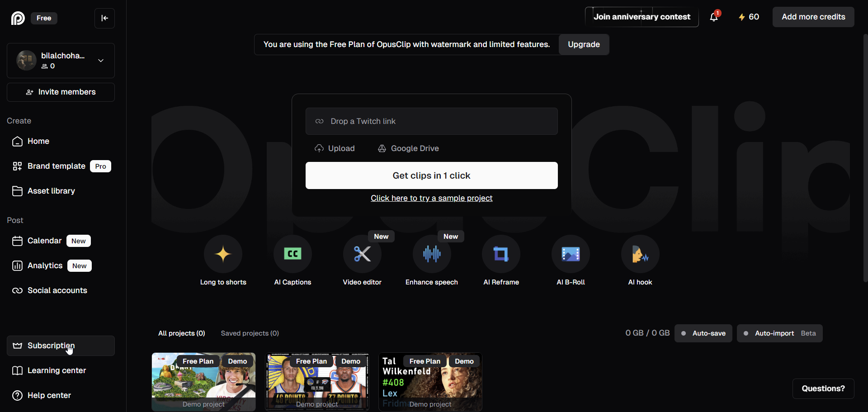Click the Drop a Twitch link field

pyautogui.click(x=431, y=121)
